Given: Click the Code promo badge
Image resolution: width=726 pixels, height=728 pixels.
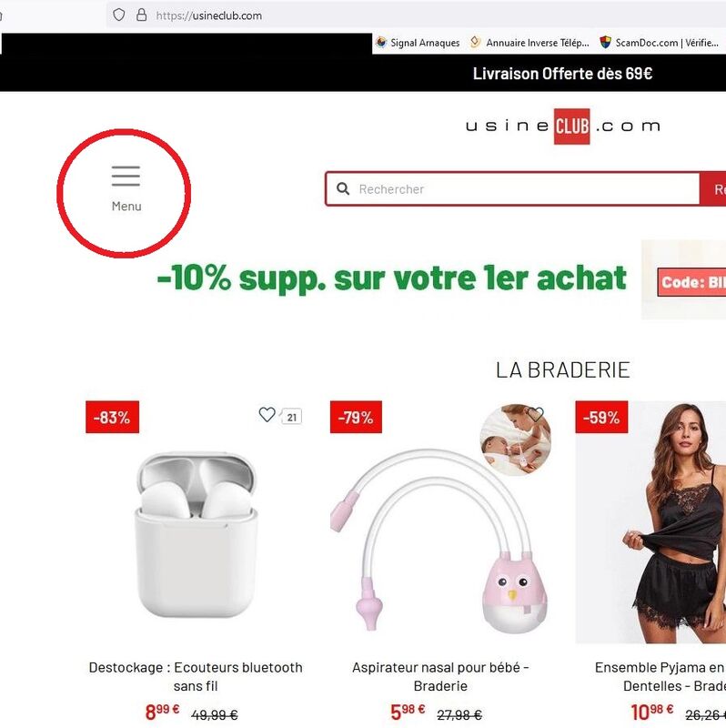Looking at the screenshot, I should click(x=691, y=282).
